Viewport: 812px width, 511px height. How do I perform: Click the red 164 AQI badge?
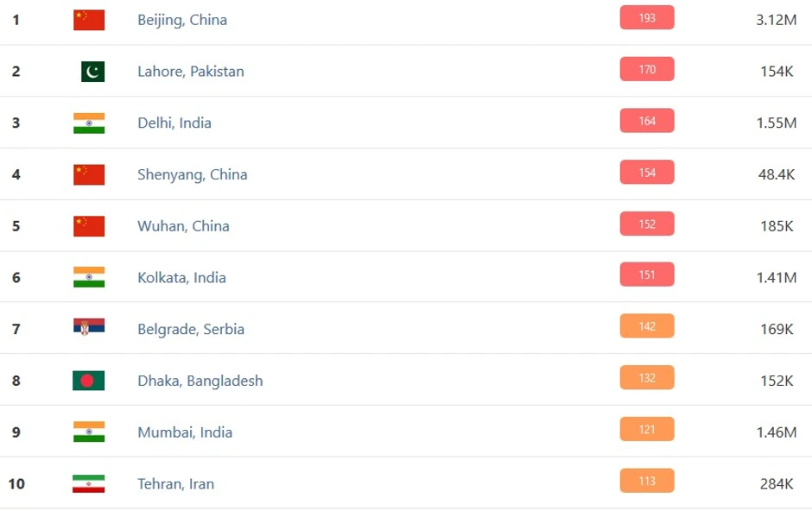tap(646, 122)
